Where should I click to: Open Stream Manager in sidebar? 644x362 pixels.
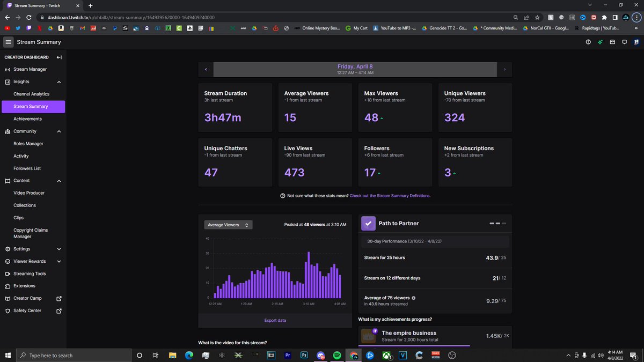pyautogui.click(x=30, y=69)
